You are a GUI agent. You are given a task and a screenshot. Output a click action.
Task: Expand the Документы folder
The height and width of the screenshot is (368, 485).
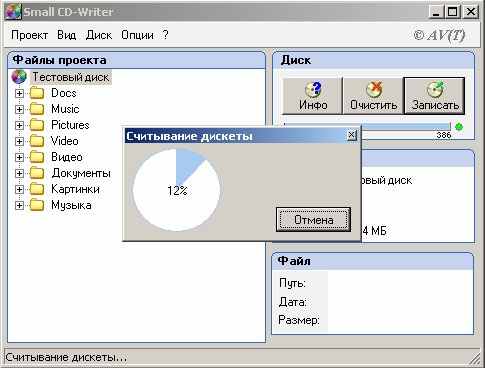pos(19,173)
